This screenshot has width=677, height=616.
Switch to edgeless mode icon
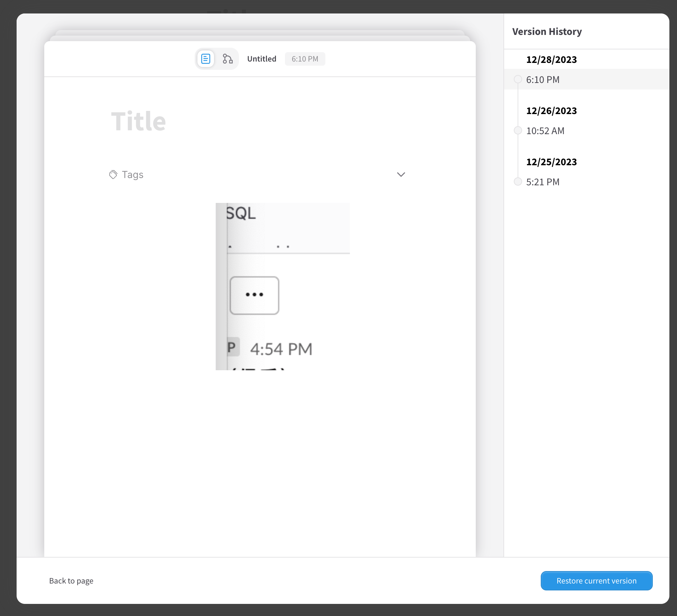tap(228, 59)
